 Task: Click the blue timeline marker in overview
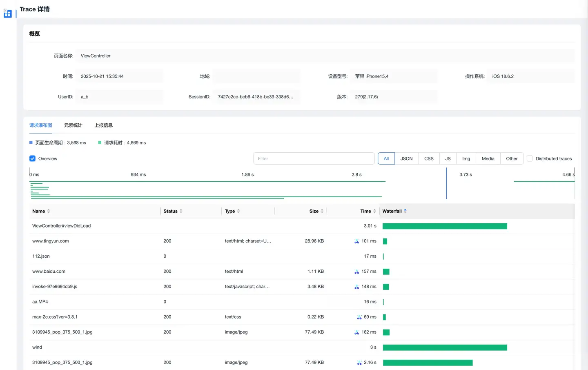pos(446,184)
